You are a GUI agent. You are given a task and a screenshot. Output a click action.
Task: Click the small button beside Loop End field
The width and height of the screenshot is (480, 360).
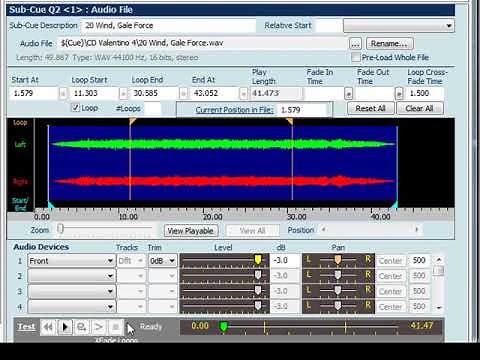[183, 93]
